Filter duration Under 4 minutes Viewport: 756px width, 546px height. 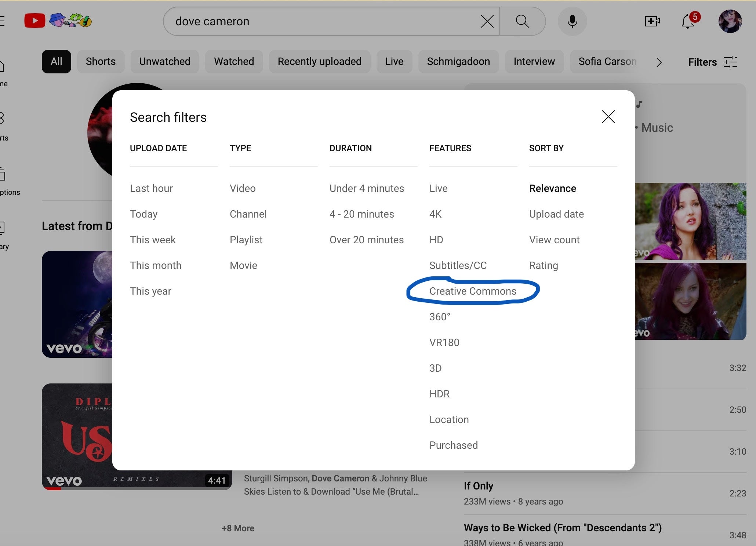367,188
